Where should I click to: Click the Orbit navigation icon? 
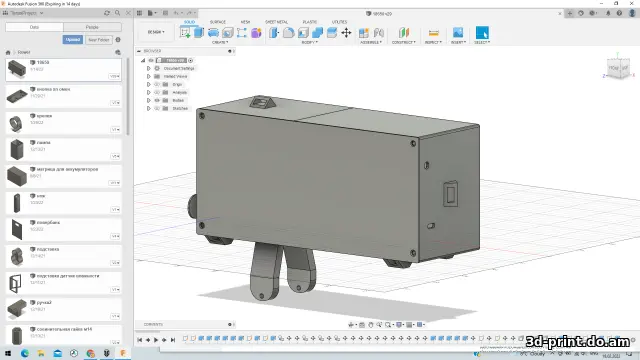[x=351, y=324]
